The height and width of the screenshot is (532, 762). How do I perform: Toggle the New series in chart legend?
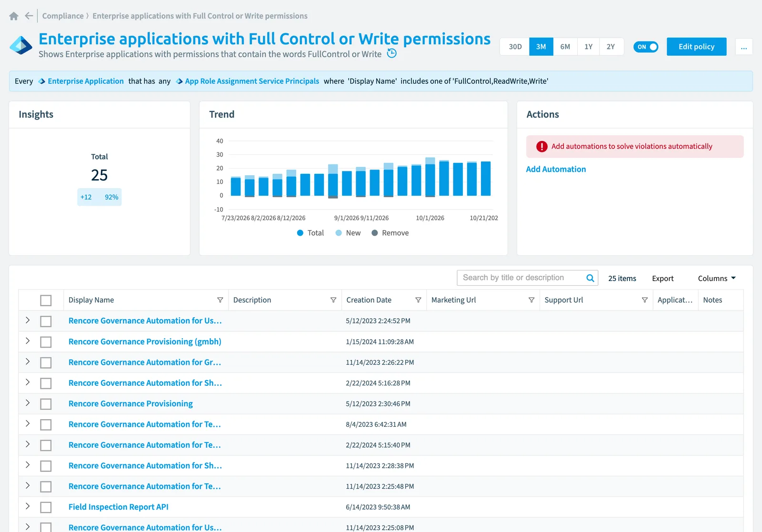[x=348, y=233]
